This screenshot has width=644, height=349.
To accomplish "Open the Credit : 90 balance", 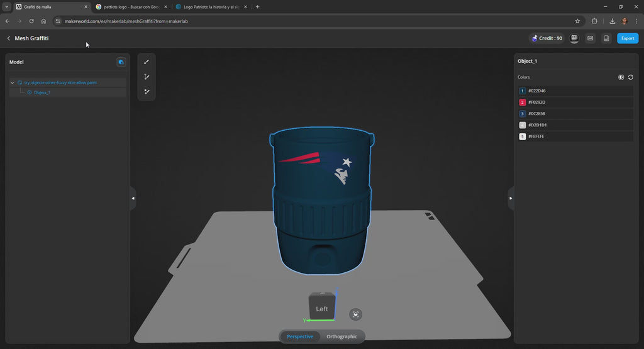I will [547, 38].
